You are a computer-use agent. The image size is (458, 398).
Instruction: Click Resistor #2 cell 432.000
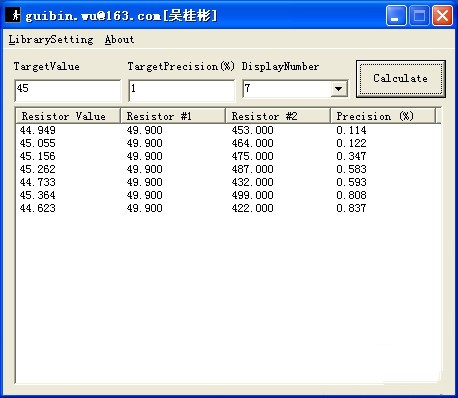(x=252, y=182)
